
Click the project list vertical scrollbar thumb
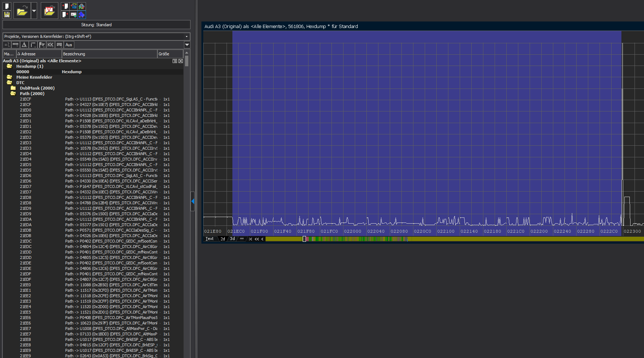(x=187, y=60)
